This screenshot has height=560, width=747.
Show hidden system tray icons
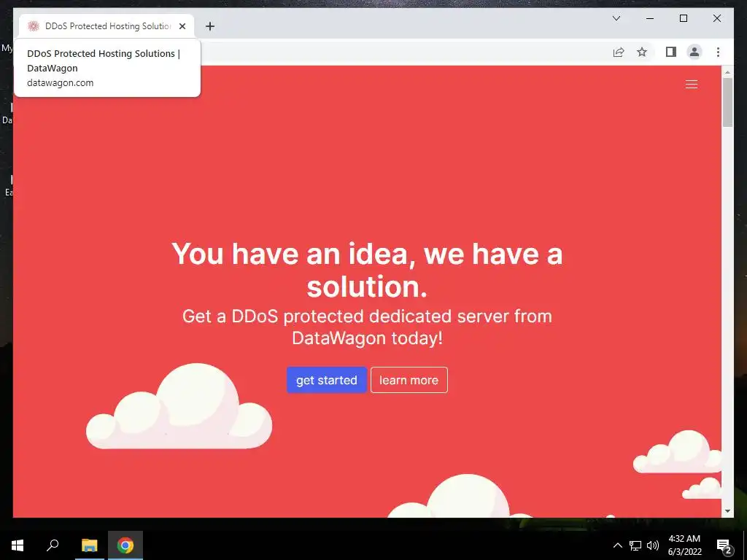617,545
